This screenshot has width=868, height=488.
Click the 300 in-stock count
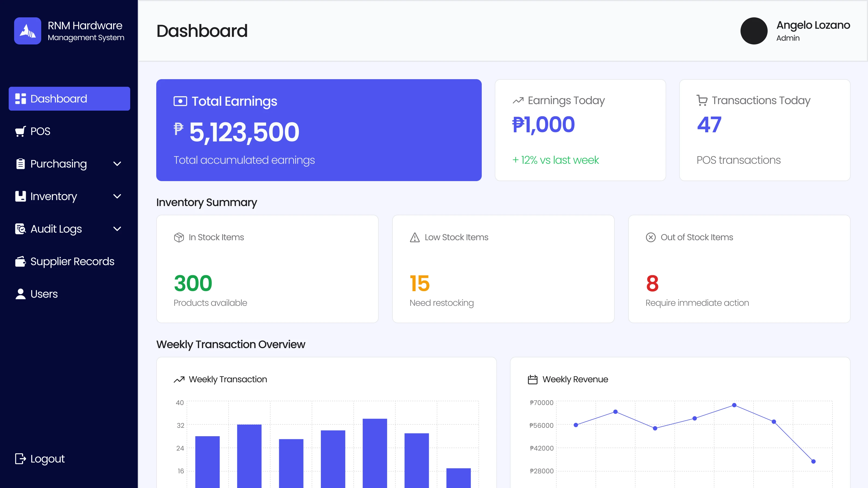click(193, 283)
